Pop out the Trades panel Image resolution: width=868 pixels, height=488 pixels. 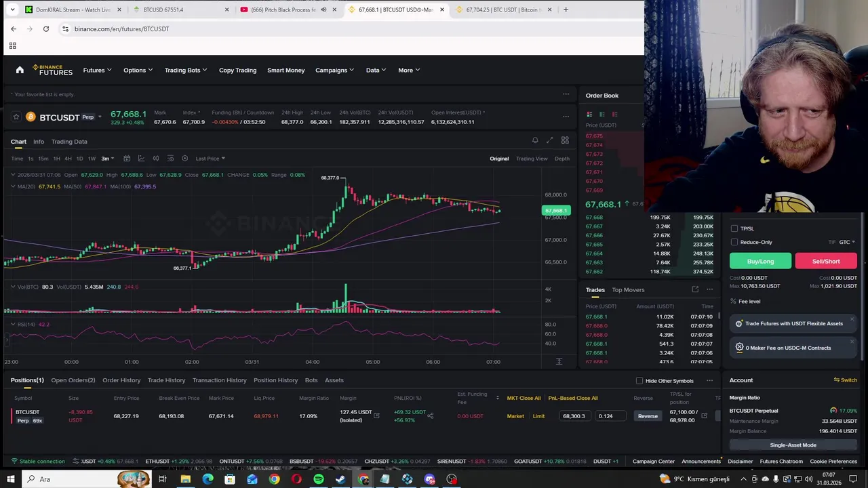click(695, 289)
